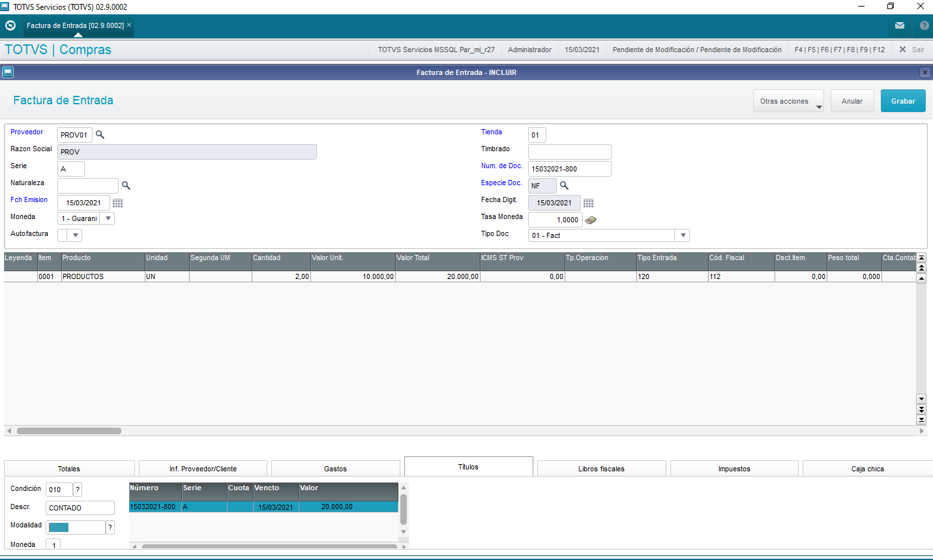
Task: Page grid down with double arrow
Action: point(921,409)
